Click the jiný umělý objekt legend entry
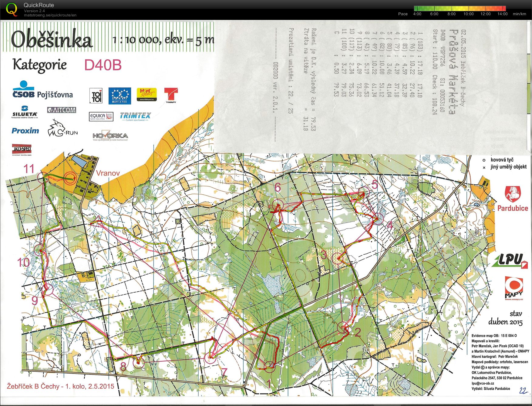The image size is (532, 406). click(509, 167)
